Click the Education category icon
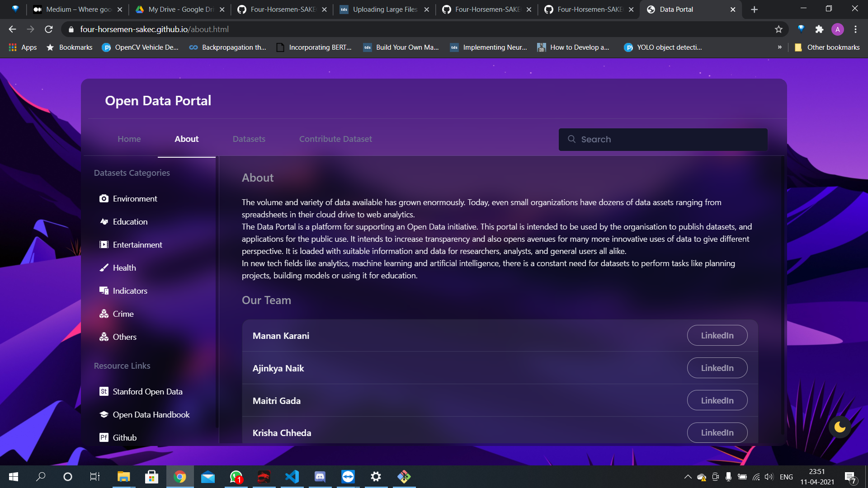868x488 pixels. tap(104, 222)
